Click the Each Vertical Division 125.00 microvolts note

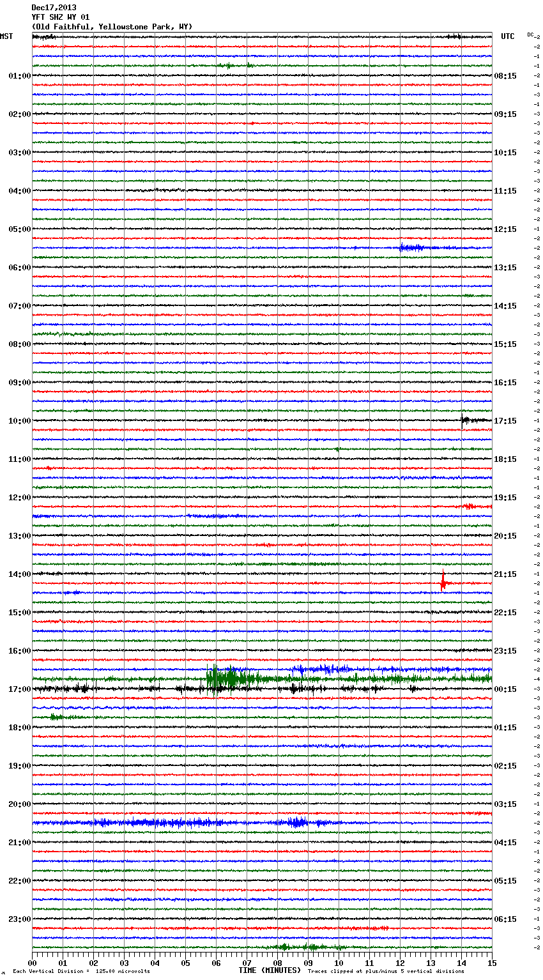81,971
